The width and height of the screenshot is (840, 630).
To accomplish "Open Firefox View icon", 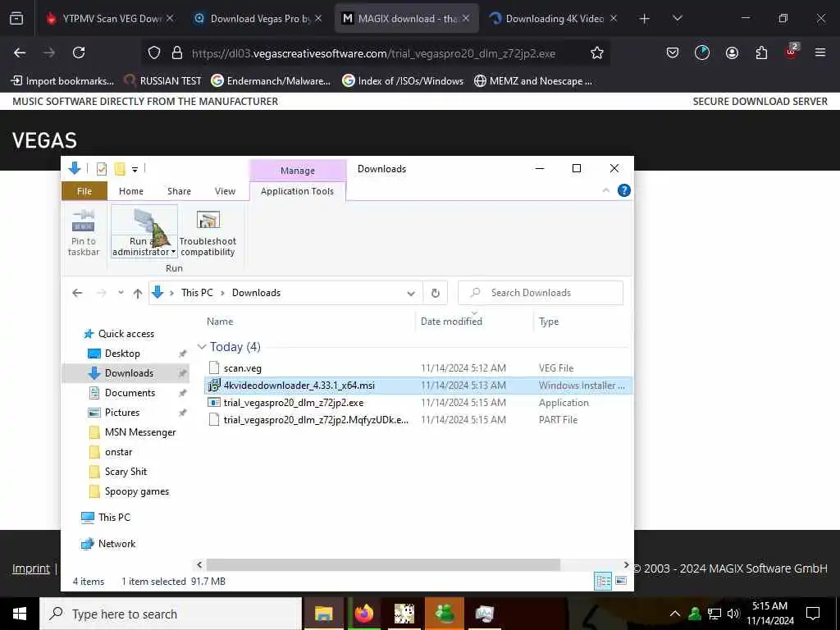I will (16, 18).
